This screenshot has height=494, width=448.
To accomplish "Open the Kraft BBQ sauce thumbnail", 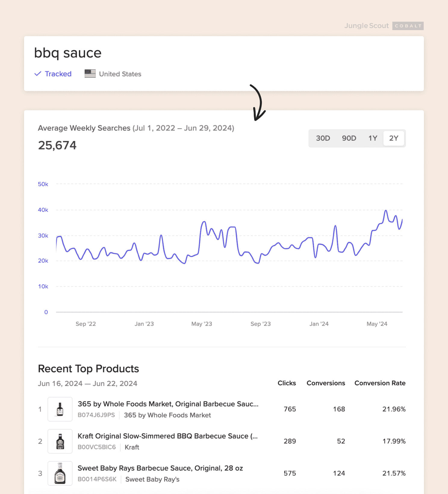I will point(60,441).
